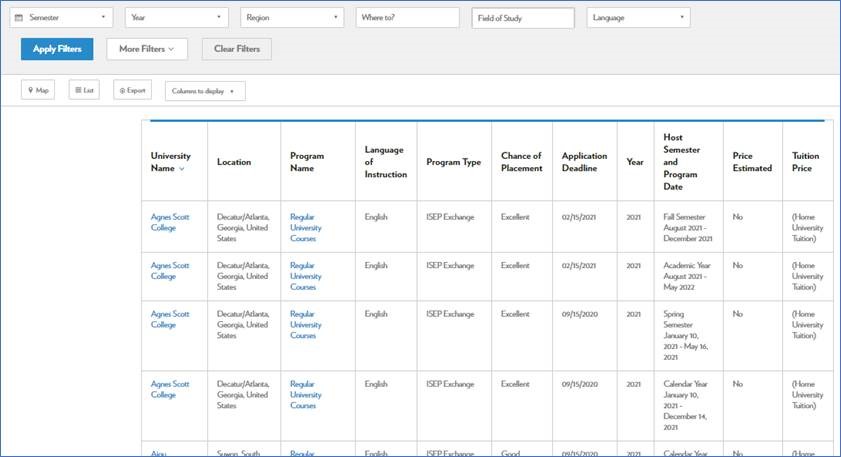Click the sort chevron next to University Name
Image resolution: width=841 pixels, height=457 pixels.
[x=182, y=169]
